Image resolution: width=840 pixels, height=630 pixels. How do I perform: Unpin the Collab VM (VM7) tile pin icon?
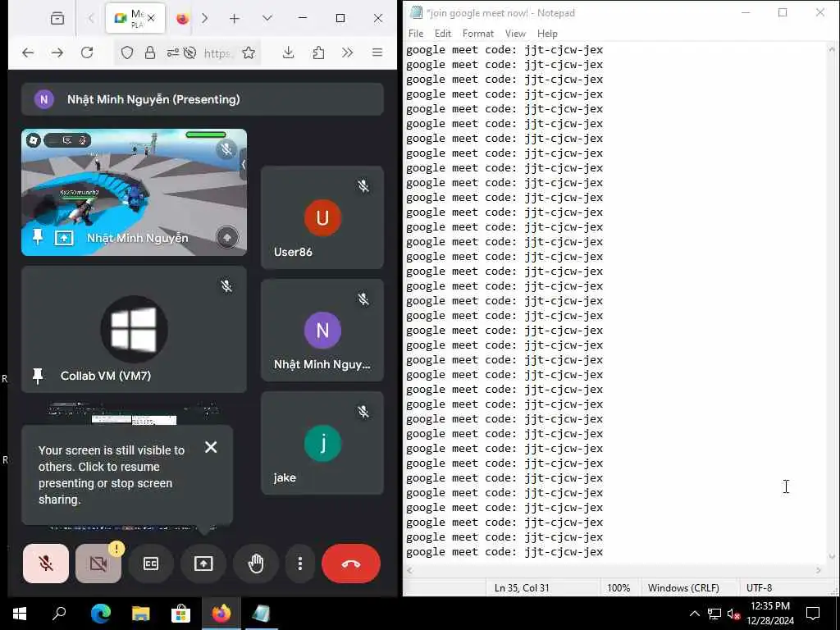tap(38, 376)
